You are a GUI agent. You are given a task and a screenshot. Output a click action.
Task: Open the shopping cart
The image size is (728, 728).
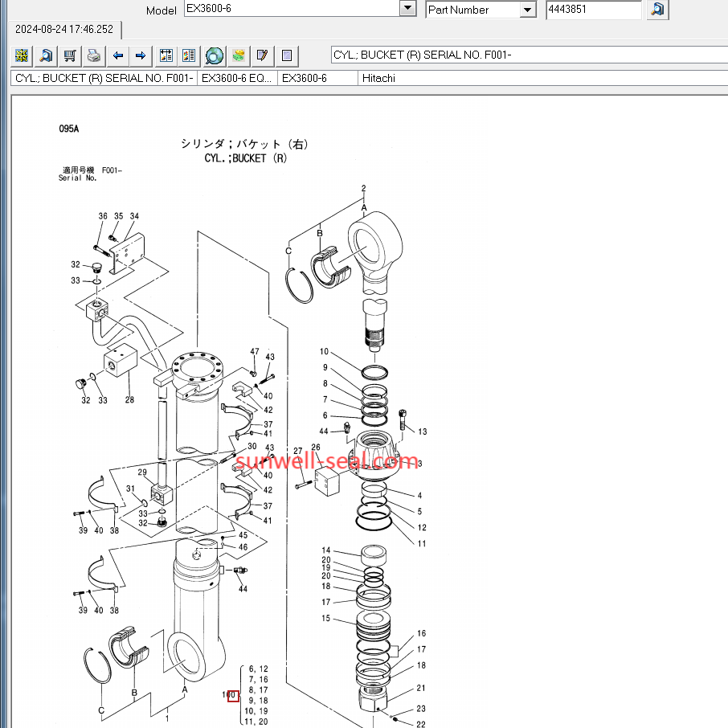[70, 55]
